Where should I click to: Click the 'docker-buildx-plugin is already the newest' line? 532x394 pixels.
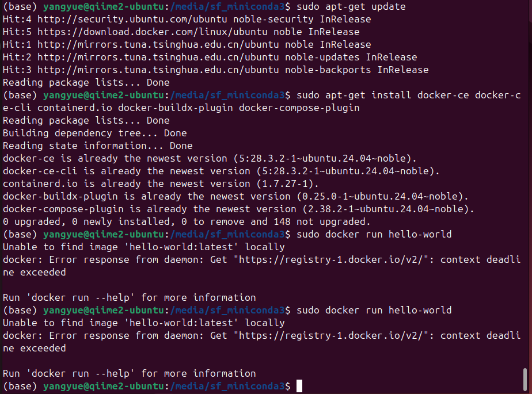pos(236,196)
